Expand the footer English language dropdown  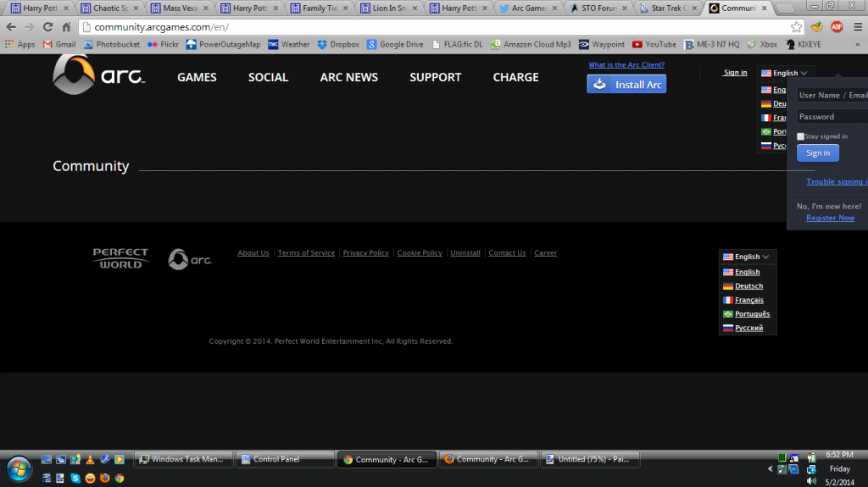pyautogui.click(x=746, y=257)
